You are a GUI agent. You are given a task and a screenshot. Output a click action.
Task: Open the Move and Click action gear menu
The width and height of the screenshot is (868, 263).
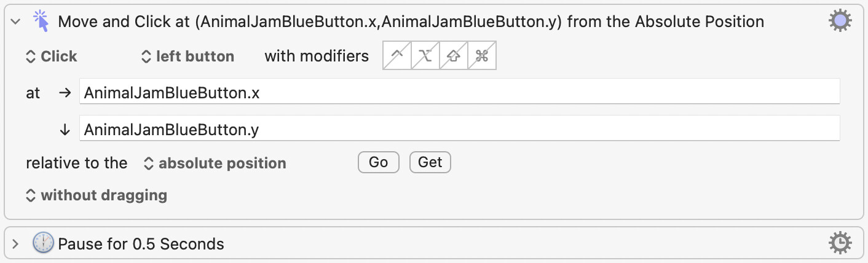(x=840, y=22)
